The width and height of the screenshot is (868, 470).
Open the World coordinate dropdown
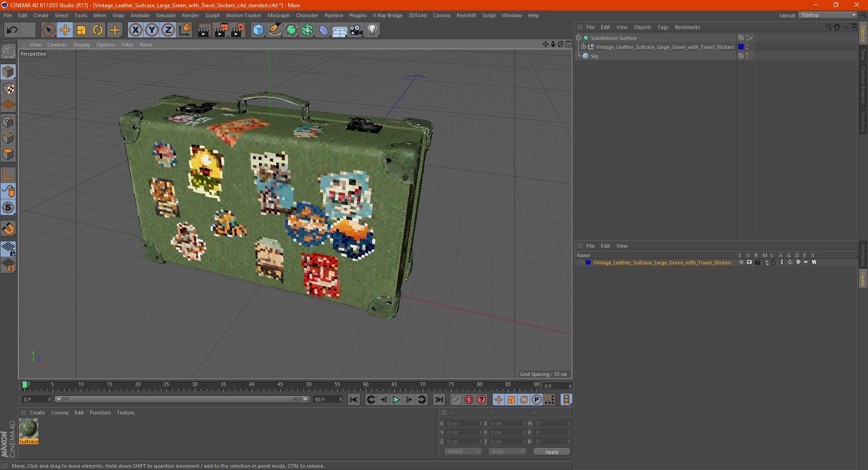click(x=463, y=451)
